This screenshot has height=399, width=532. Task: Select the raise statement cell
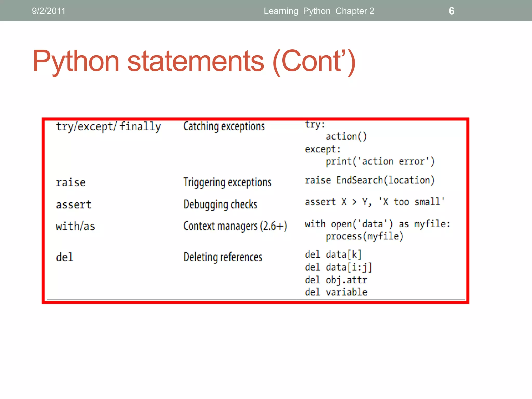click(71, 183)
